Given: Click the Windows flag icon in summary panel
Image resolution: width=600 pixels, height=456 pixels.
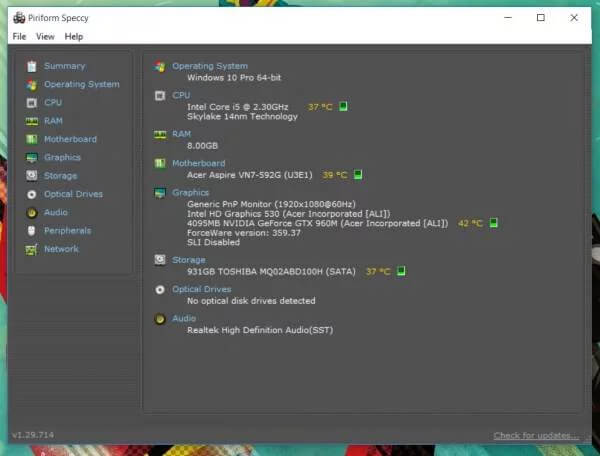Looking at the screenshot, I should pyautogui.click(x=160, y=67).
